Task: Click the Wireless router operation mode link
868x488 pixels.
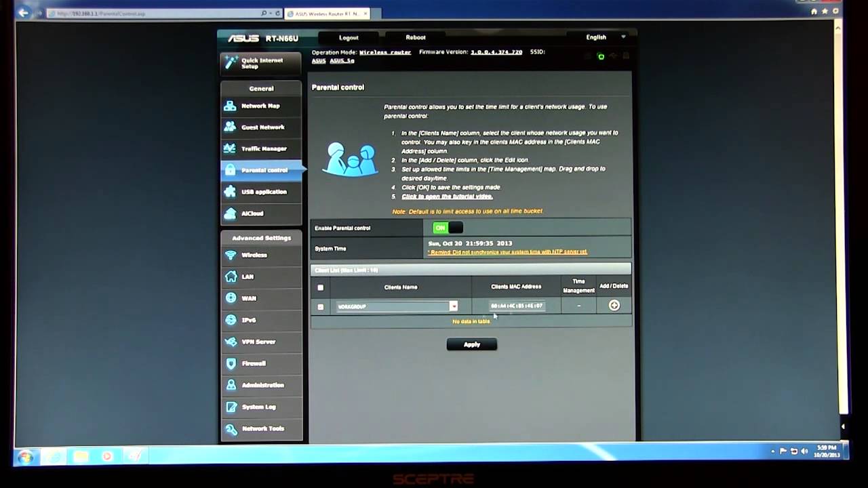Action: click(x=385, y=52)
